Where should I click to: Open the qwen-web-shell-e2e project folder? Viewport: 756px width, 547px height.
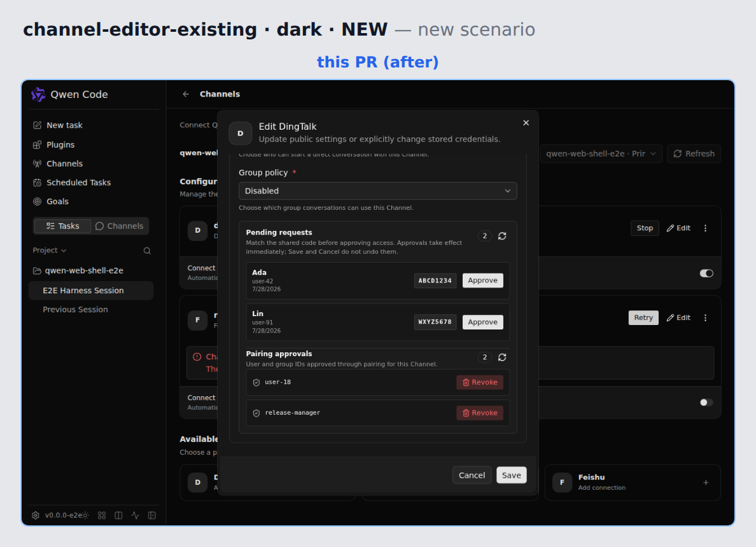84,271
